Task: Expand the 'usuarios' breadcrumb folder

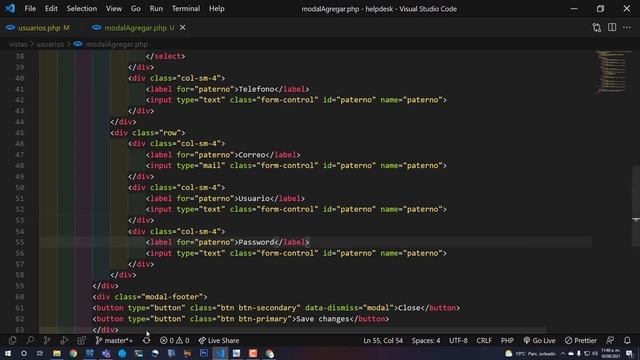Action: [50, 44]
